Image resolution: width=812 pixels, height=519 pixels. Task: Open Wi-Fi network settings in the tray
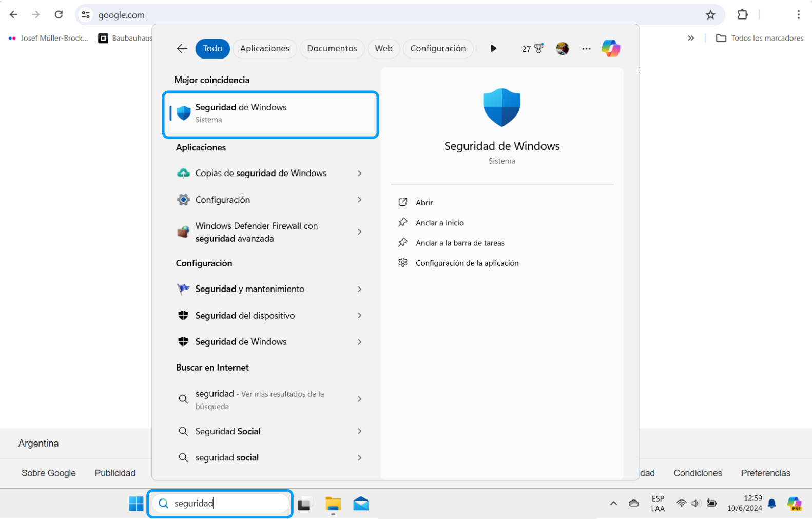point(681,503)
